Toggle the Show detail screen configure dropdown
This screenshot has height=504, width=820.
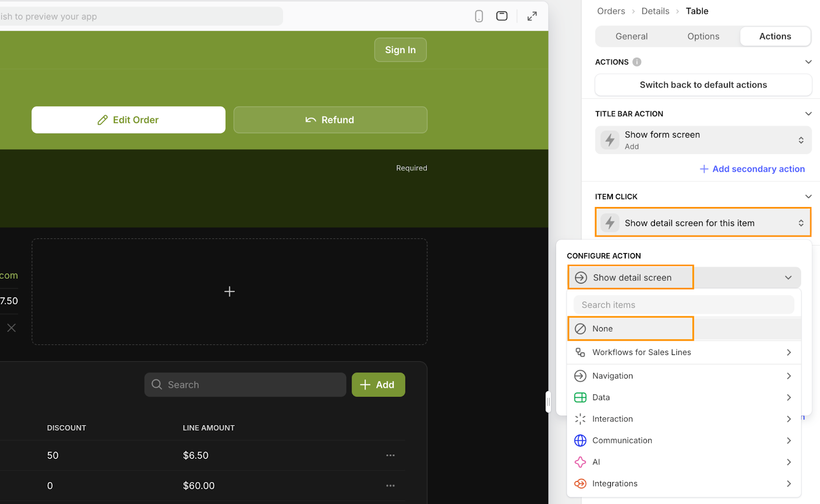point(684,278)
